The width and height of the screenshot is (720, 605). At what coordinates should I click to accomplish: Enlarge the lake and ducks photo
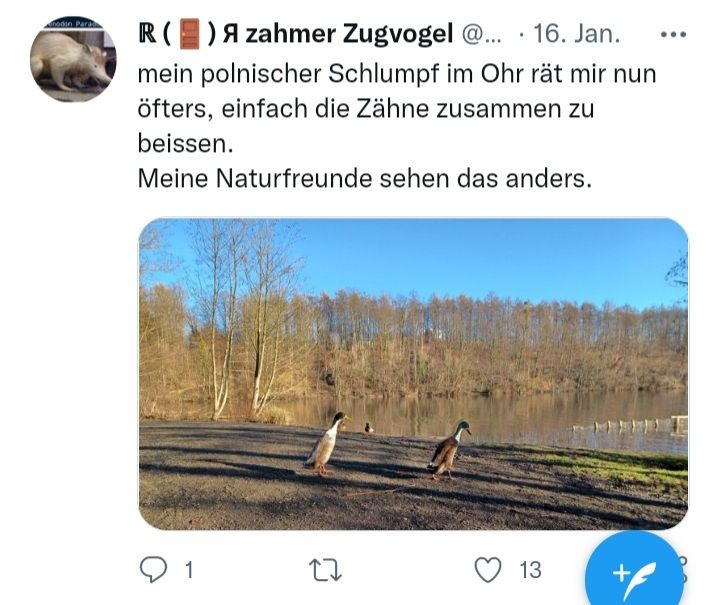click(x=413, y=374)
